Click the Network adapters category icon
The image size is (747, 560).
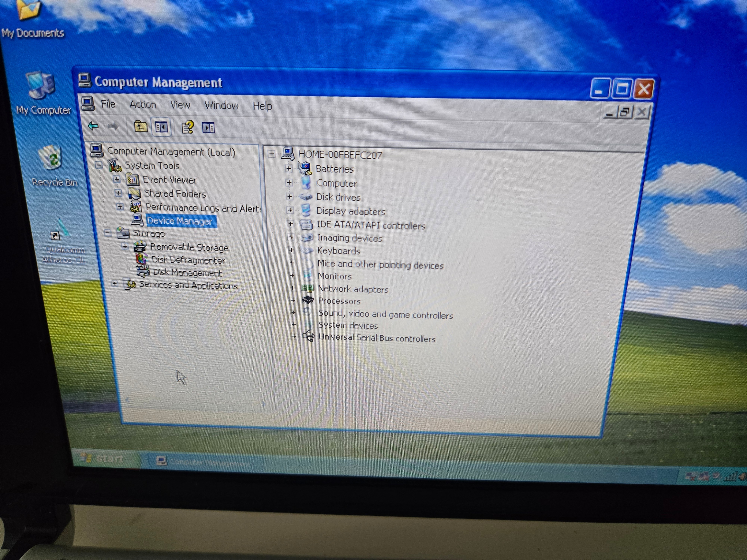[308, 288]
